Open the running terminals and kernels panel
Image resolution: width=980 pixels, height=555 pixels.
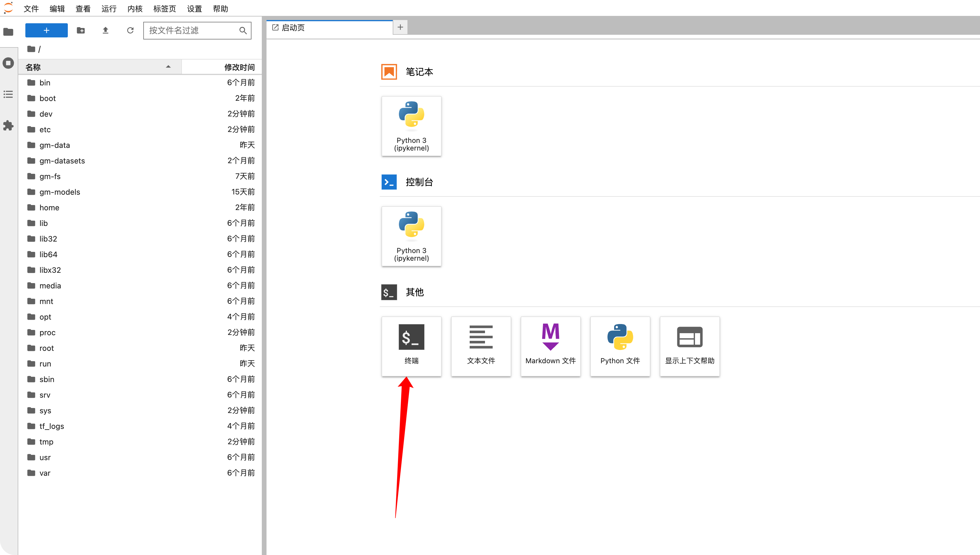click(x=8, y=63)
